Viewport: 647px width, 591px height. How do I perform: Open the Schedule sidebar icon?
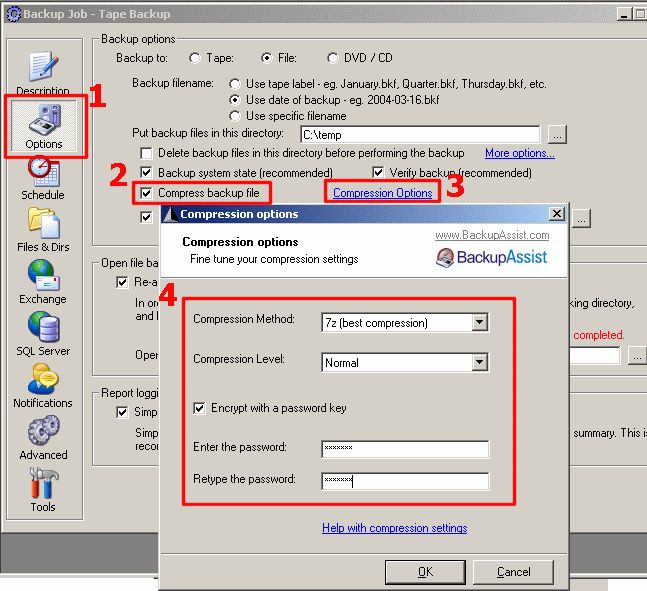click(44, 172)
